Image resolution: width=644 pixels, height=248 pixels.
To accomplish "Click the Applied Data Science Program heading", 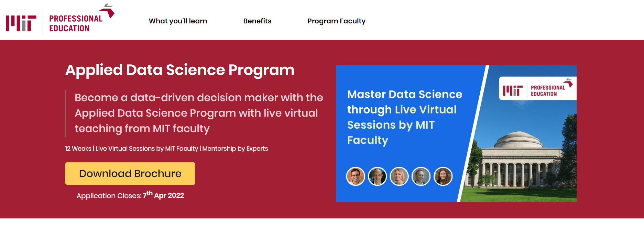I will (x=180, y=70).
